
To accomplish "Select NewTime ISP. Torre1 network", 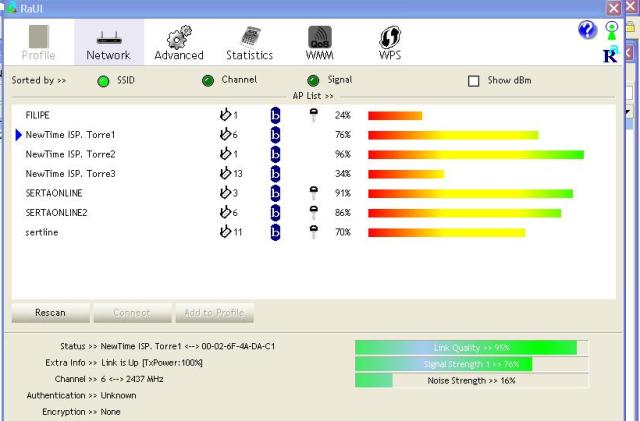I will point(313,135).
